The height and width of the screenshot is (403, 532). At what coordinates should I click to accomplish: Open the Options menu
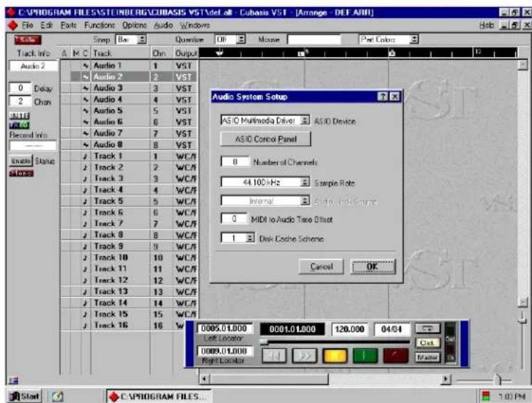tap(134, 26)
